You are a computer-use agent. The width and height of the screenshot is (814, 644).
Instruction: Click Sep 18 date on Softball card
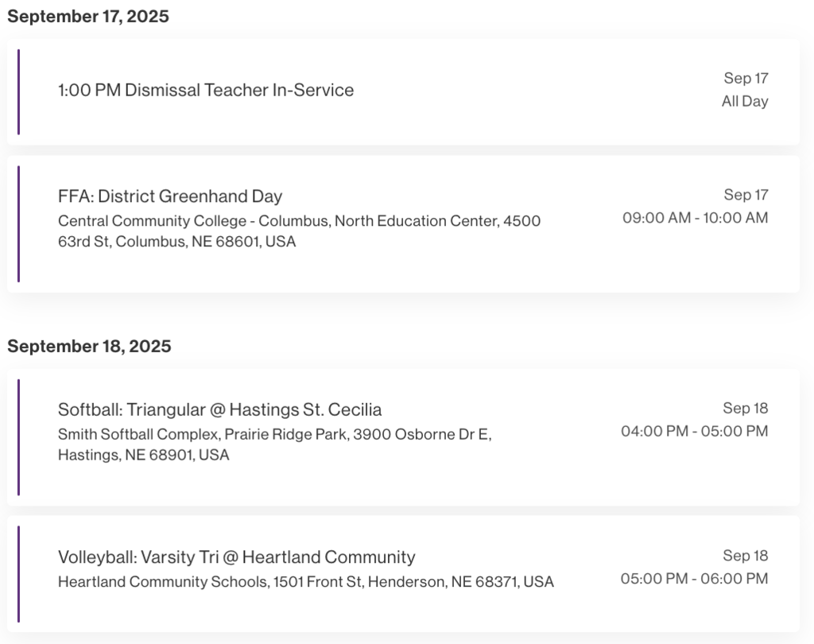746,408
